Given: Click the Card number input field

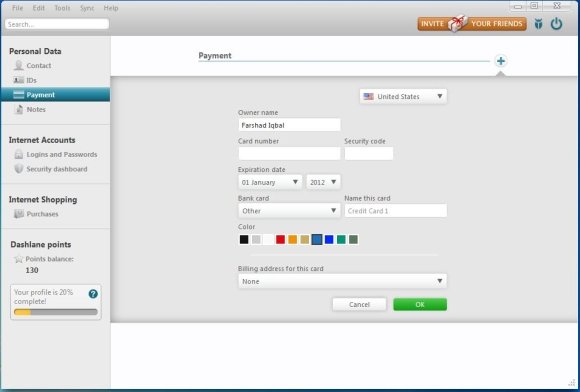Looking at the screenshot, I should coord(289,153).
